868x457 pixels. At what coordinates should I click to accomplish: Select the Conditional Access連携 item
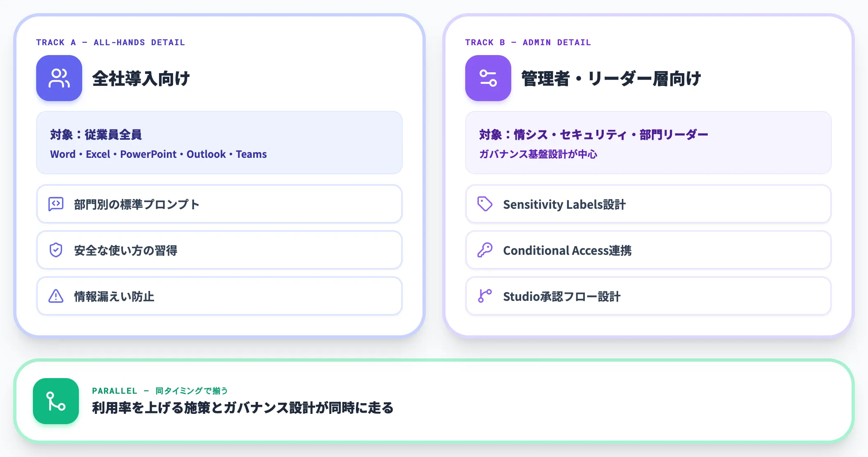pyautogui.click(x=649, y=250)
